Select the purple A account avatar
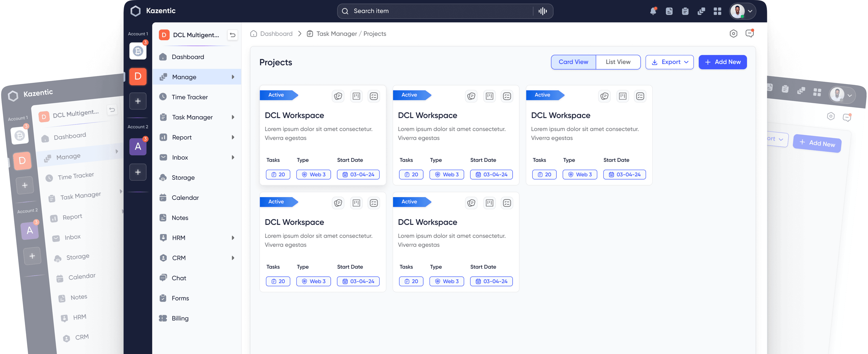 [138, 146]
